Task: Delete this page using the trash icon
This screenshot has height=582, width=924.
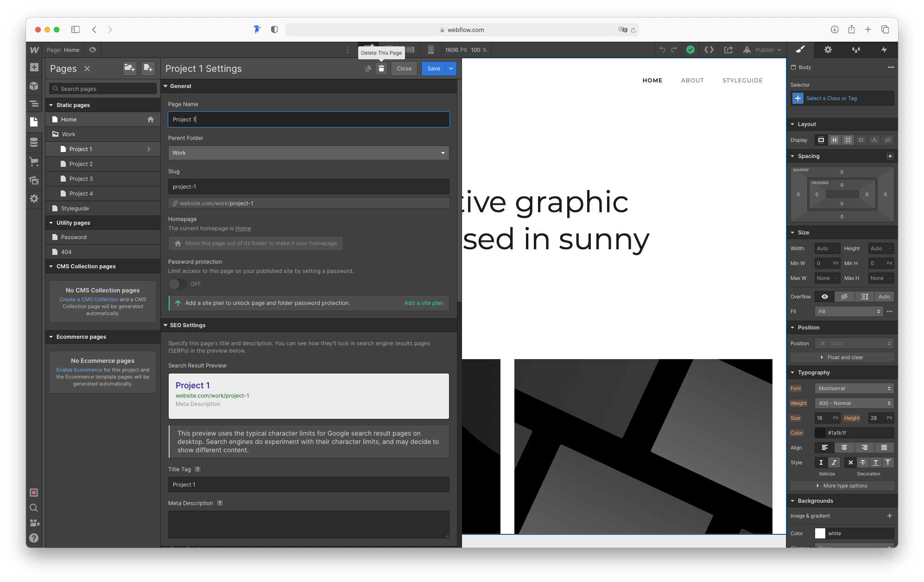Action: point(381,68)
